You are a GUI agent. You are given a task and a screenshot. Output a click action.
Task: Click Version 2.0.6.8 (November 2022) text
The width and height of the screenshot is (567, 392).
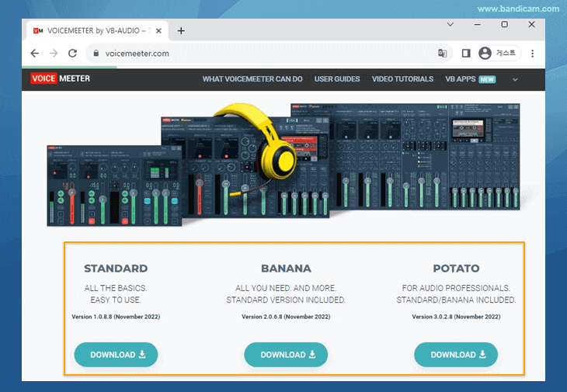[x=286, y=317]
